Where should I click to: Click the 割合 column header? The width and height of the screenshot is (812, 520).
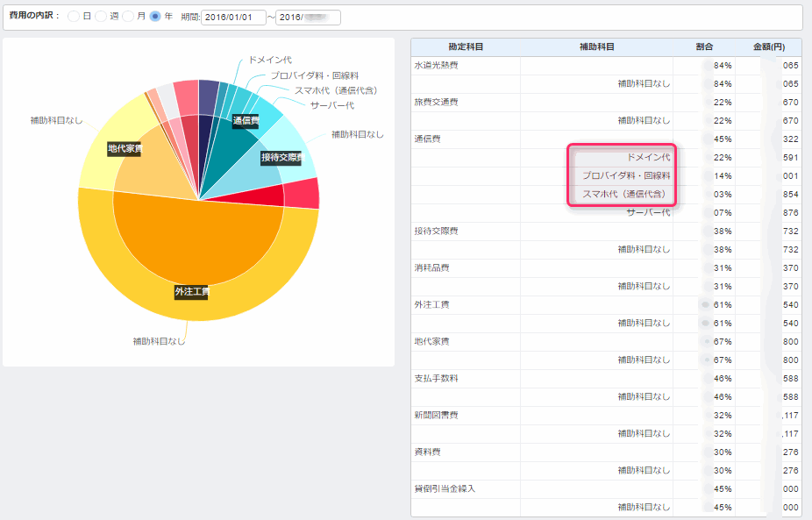[703, 46]
